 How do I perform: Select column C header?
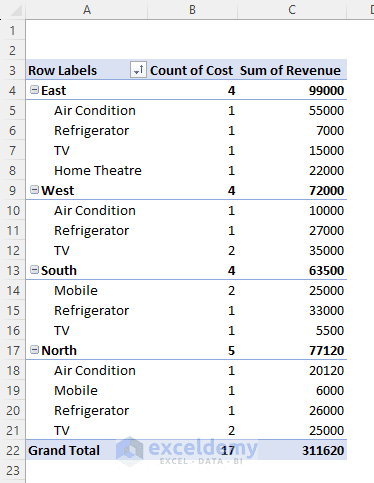[292, 10]
